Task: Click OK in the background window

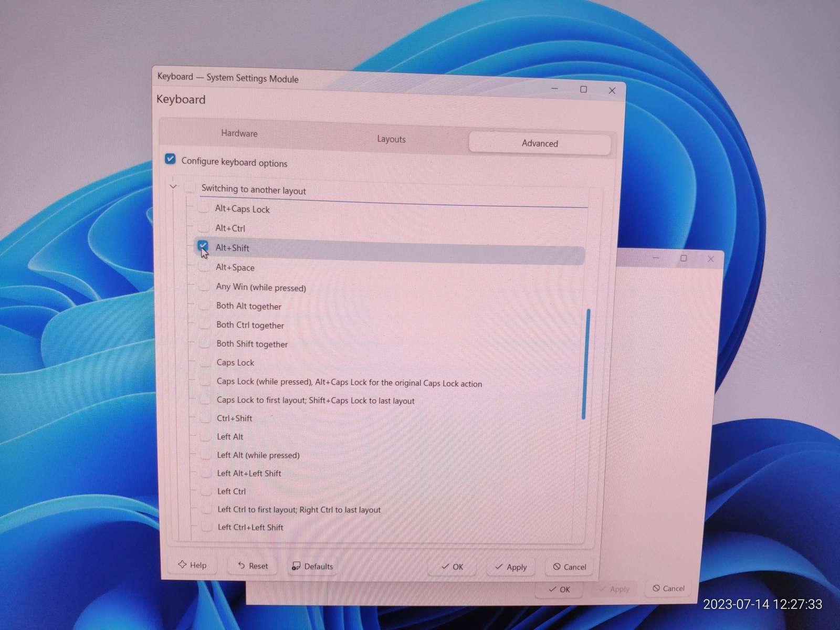Action: [560, 590]
